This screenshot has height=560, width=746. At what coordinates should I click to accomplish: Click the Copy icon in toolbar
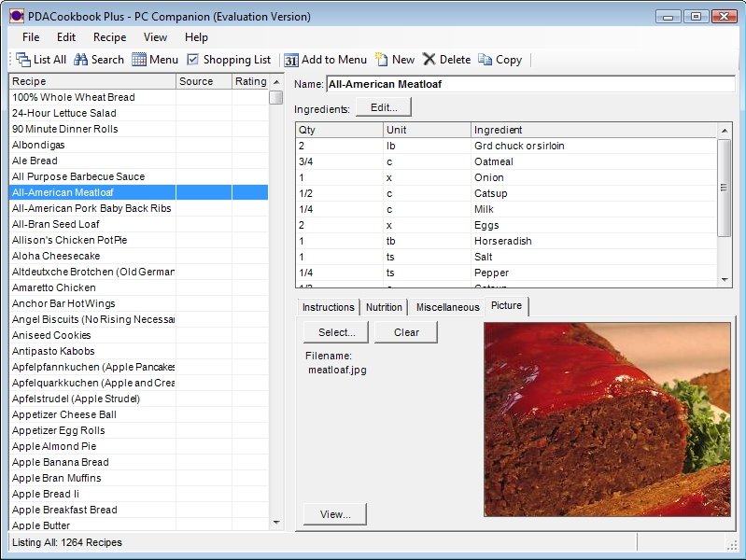pos(485,60)
